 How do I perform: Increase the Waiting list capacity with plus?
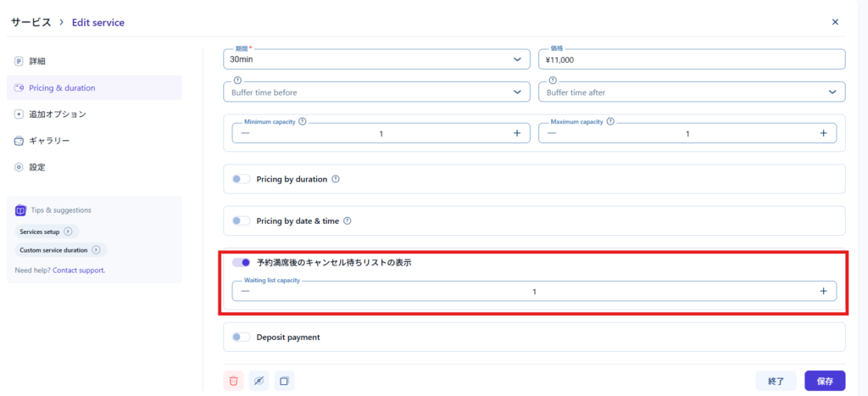(823, 291)
